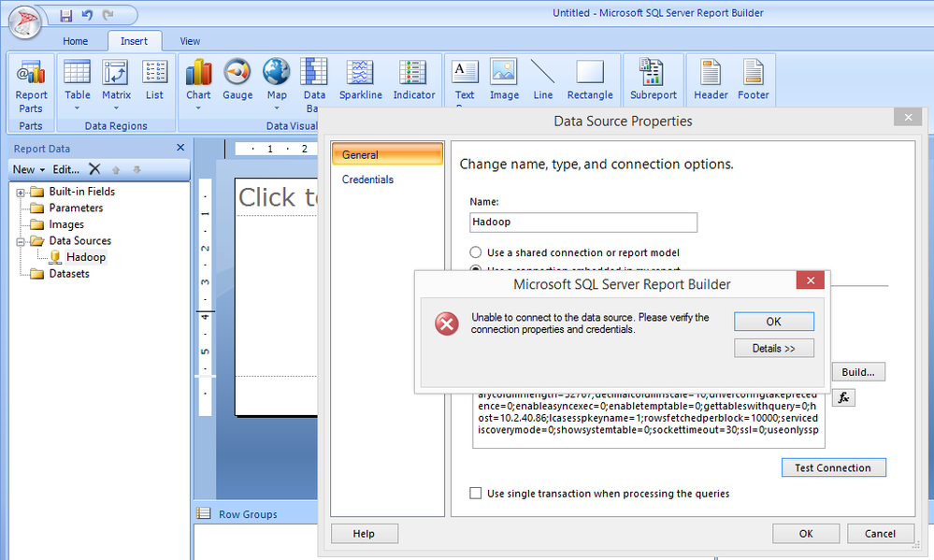Expand Built-in Fields folder
Image resolution: width=934 pixels, height=560 pixels.
click(21, 193)
